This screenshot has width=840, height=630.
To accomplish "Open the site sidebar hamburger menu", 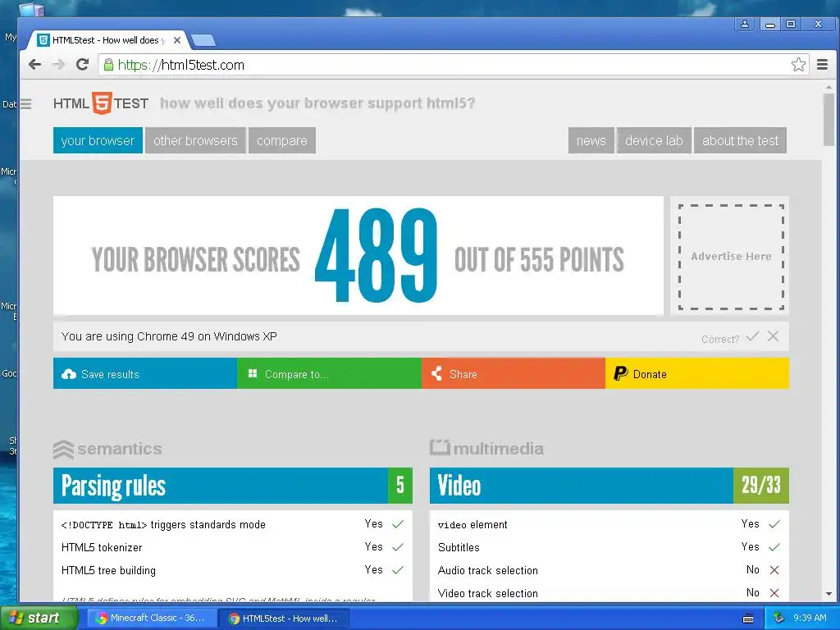I will [x=25, y=104].
